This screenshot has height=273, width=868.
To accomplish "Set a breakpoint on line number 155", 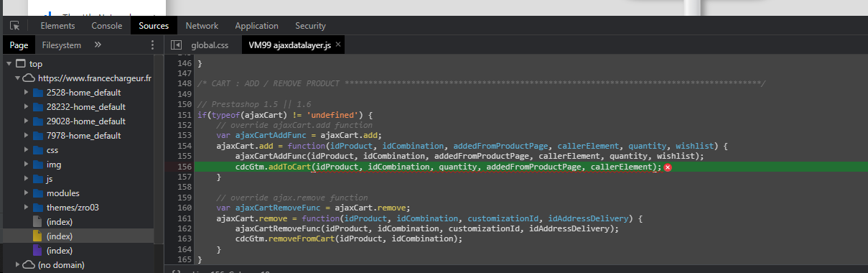I will [185, 156].
